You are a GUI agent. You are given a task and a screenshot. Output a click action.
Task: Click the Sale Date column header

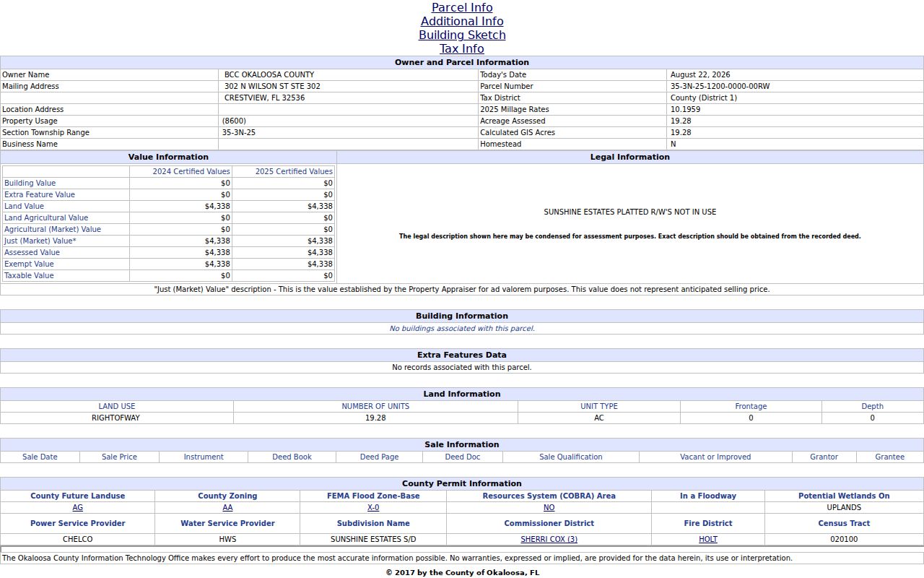tap(40, 457)
